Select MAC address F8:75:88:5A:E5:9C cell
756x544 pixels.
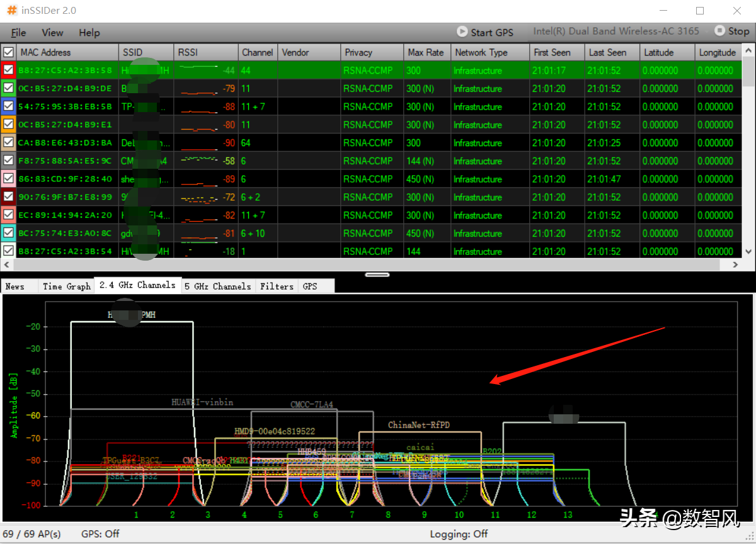point(67,161)
